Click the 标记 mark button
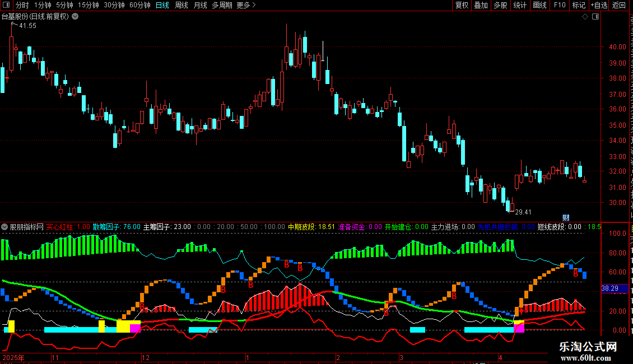Image resolution: width=633 pixels, height=364 pixels. pos(579,5)
